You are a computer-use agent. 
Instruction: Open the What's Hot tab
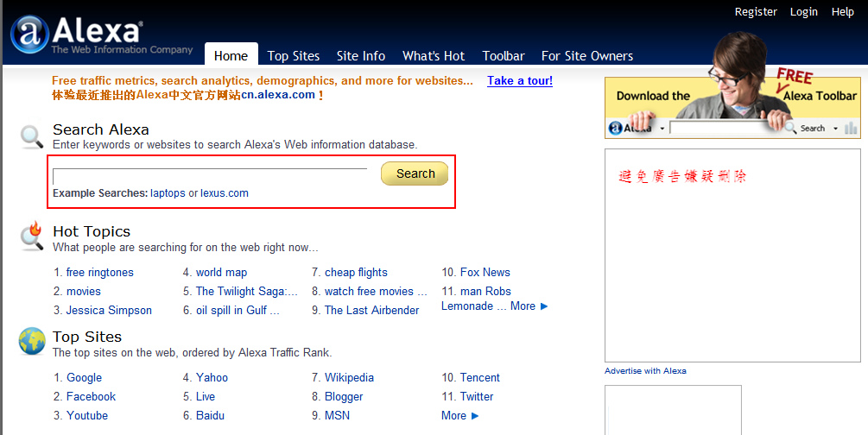pos(434,56)
